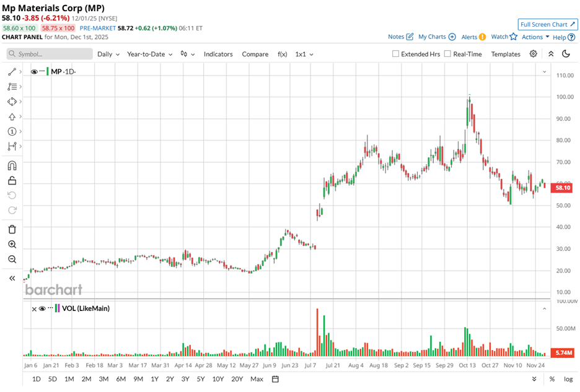
Task: Zoom out with magnifier minus icon
Action: coord(12,259)
